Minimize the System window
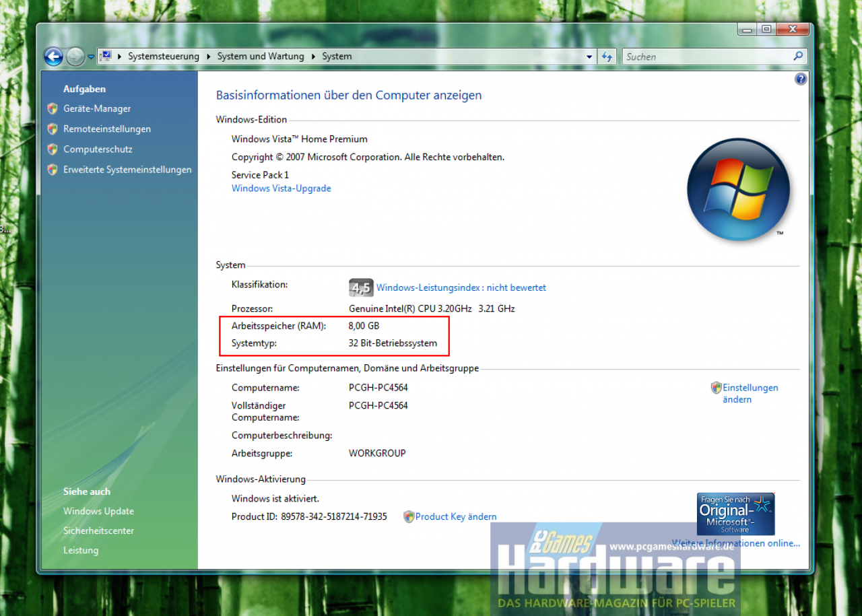The height and width of the screenshot is (616, 862). click(747, 29)
